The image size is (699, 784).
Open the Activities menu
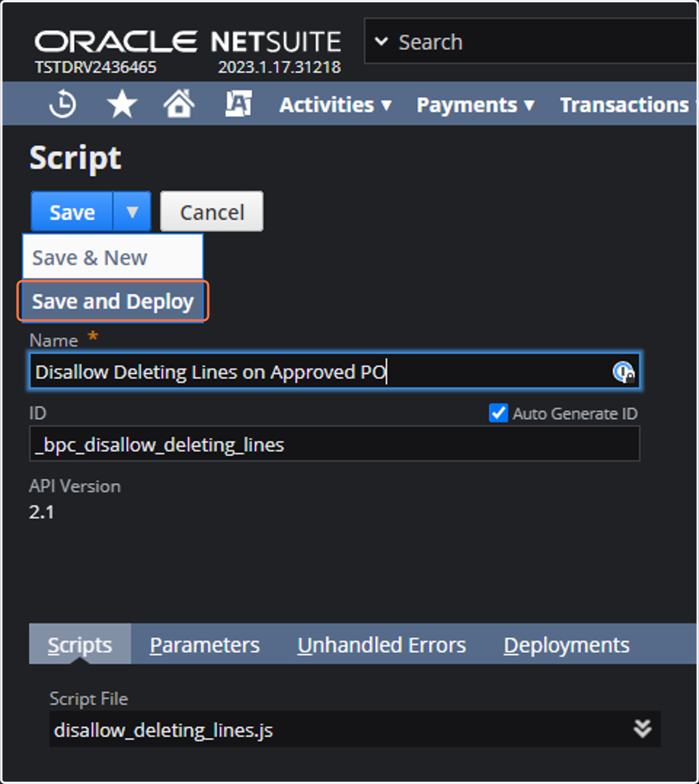335,105
